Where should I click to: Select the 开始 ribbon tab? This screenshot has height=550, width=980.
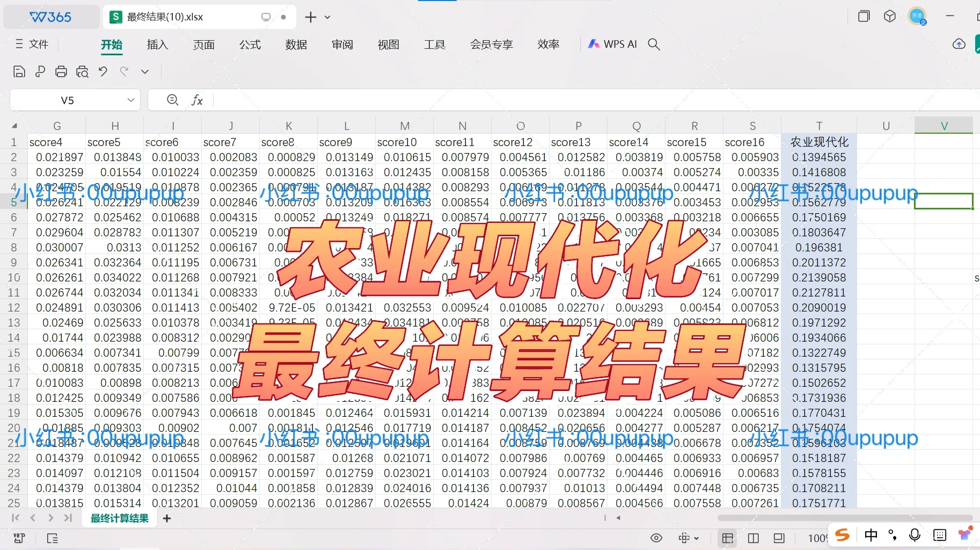point(112,45)
